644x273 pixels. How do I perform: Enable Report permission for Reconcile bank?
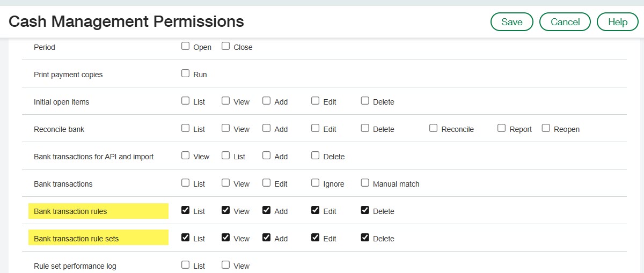click(x=501, y=128)
